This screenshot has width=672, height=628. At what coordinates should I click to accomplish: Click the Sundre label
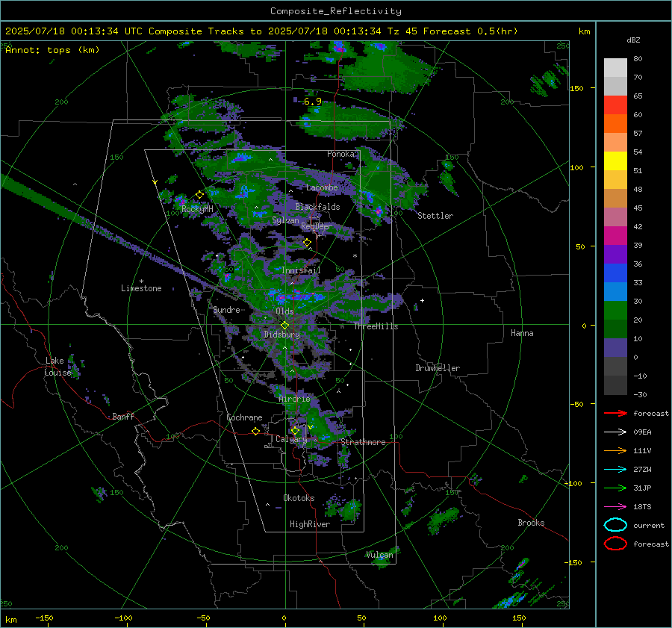click(x=226, y=310)
